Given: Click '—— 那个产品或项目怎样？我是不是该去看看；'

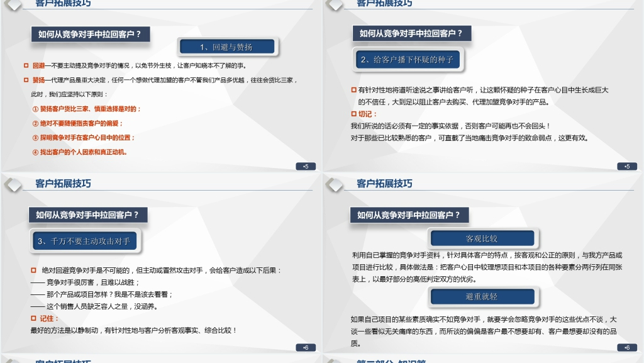Looking at the screenshot, I should point(102,294).
